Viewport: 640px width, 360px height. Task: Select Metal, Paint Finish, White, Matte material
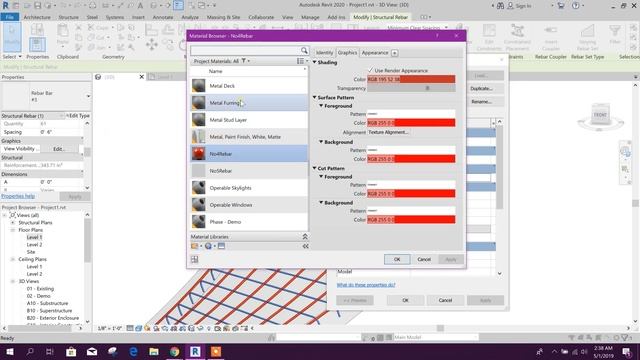pos(249,137)
